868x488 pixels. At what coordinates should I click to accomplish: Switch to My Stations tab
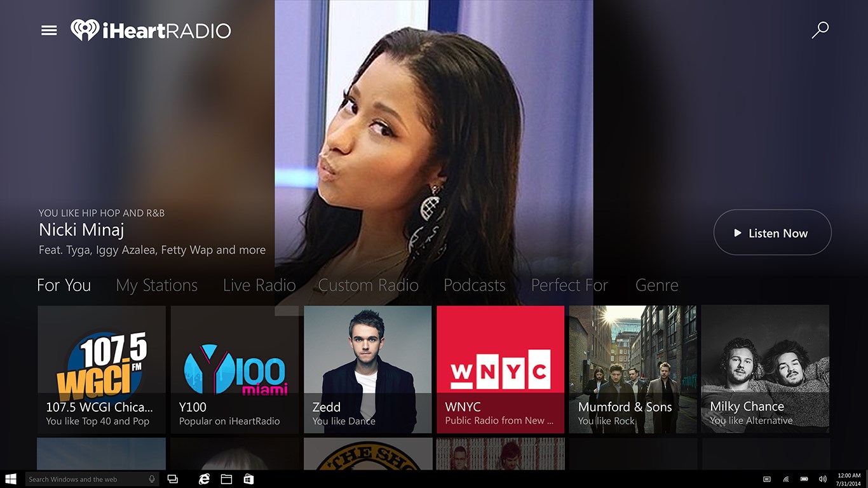coord(156,285)
